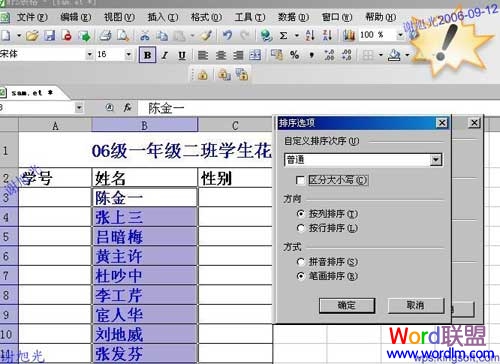Insert hyperlink with globe icon
The image size is (500, 364).
pos(266,35)
